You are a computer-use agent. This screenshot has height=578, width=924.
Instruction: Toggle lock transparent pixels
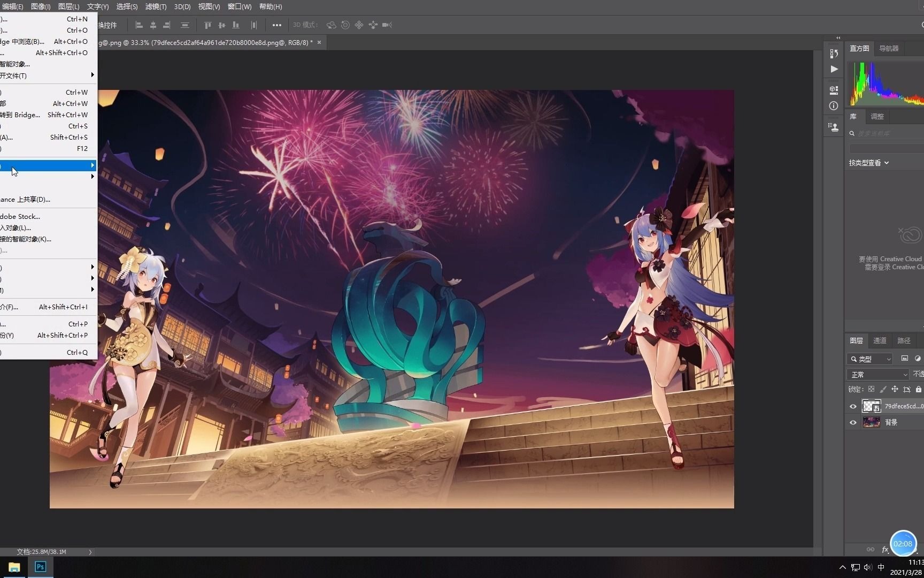[871, 390]
